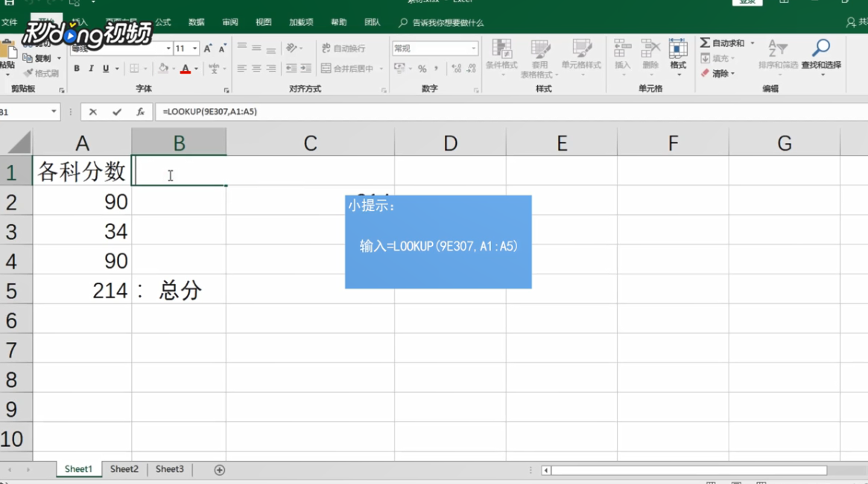Click 自动求和 AutoSum
The width and height of the screenshot is (868, 484).
click(x=723, y=43)
